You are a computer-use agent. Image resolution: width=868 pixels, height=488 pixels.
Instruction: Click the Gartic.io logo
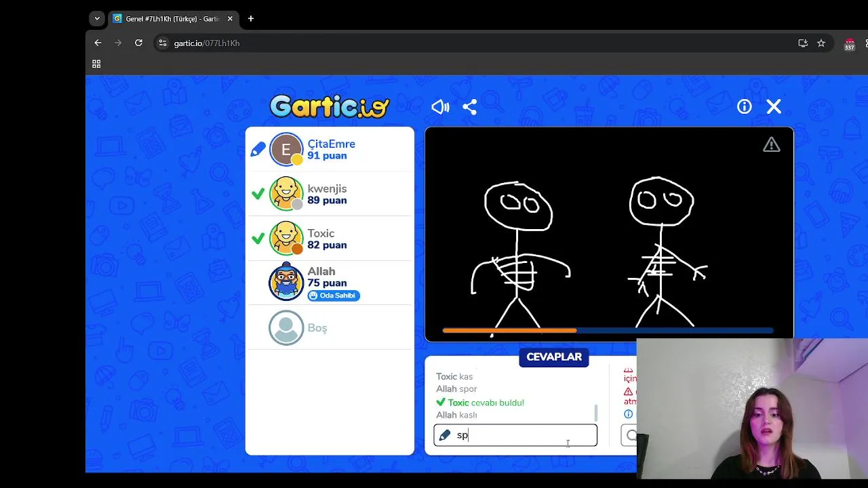coord(330,106)
